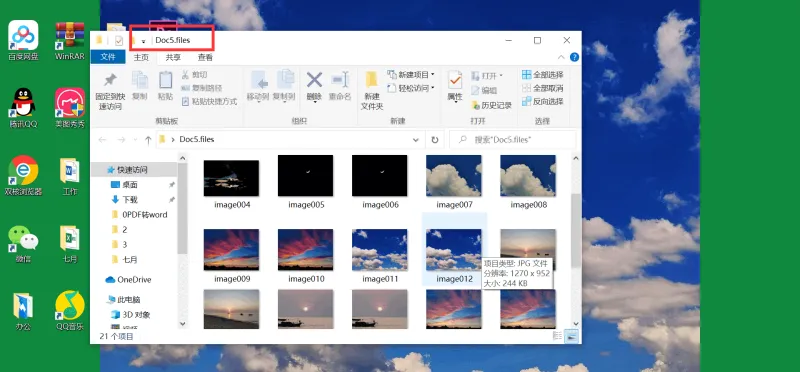The image size is (800, 372).
Task: Click properties checkmark in quick access toolbar
Action: click(x=119, y=41)
